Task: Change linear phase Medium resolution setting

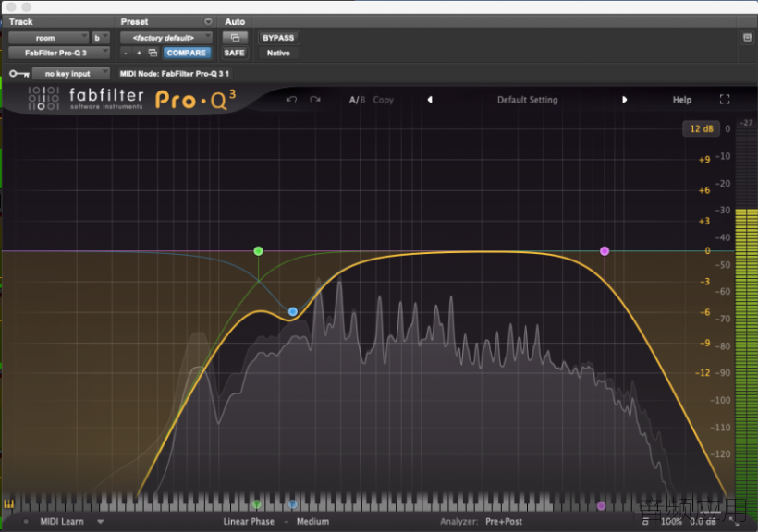Action: pos(312,521)
